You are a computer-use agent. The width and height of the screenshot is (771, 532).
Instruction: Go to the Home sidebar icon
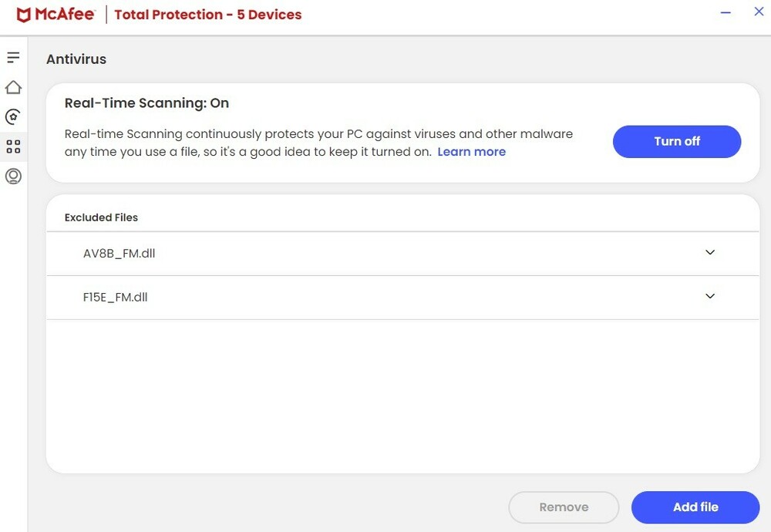pos(13,87)
